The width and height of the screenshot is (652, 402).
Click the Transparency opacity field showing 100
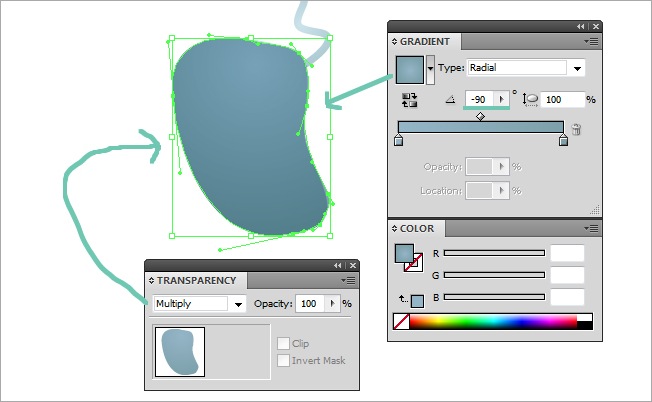(310, 303)
